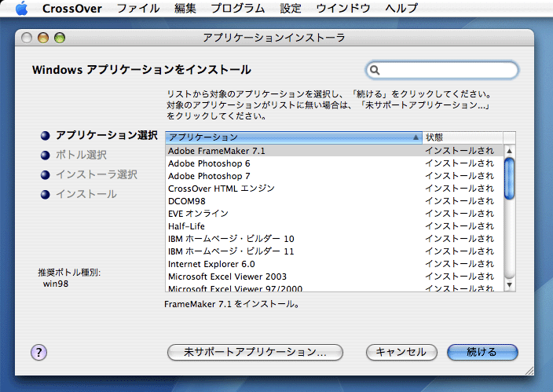The height and width of the screenshot is (392, 553).
Task: Click the 未サポートアプリケーション... button
Action: point(255,352)
